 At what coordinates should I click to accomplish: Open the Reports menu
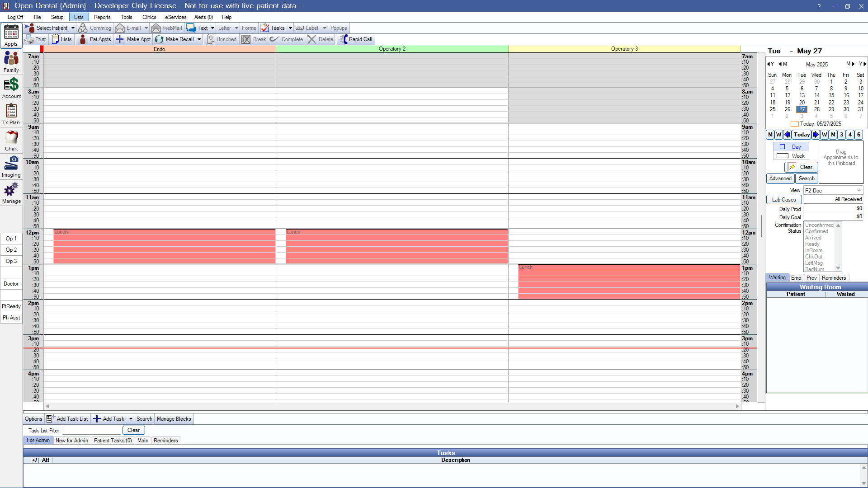[102, 17]
